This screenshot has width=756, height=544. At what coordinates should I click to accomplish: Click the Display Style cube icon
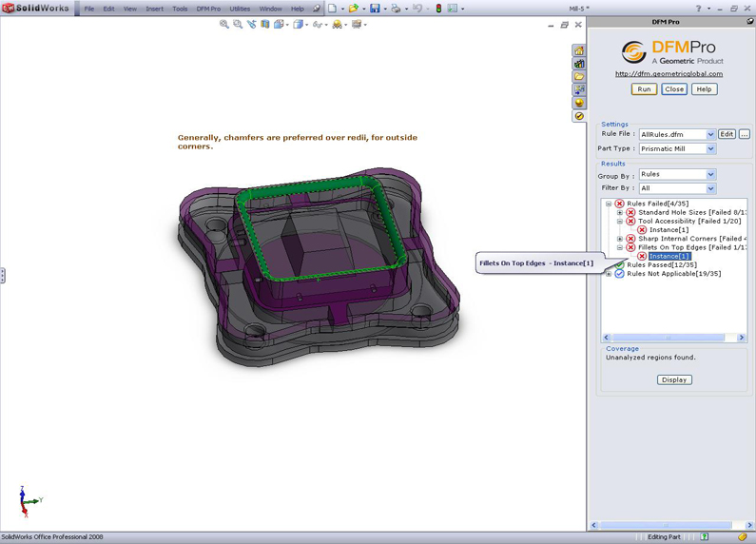tap(298, 24)
